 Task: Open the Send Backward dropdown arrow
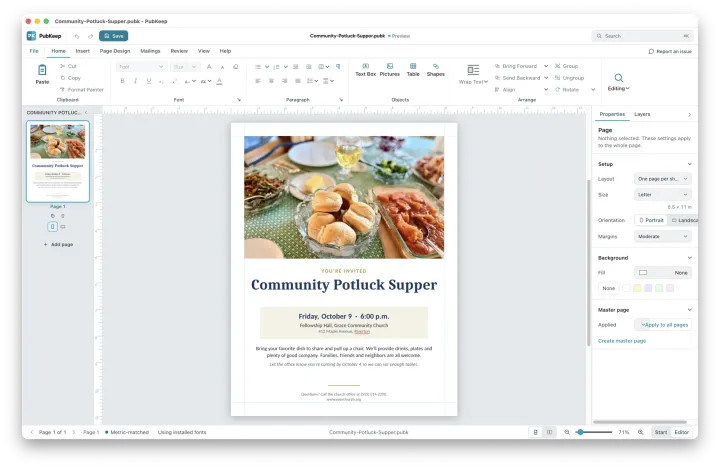tap(546, 78)
